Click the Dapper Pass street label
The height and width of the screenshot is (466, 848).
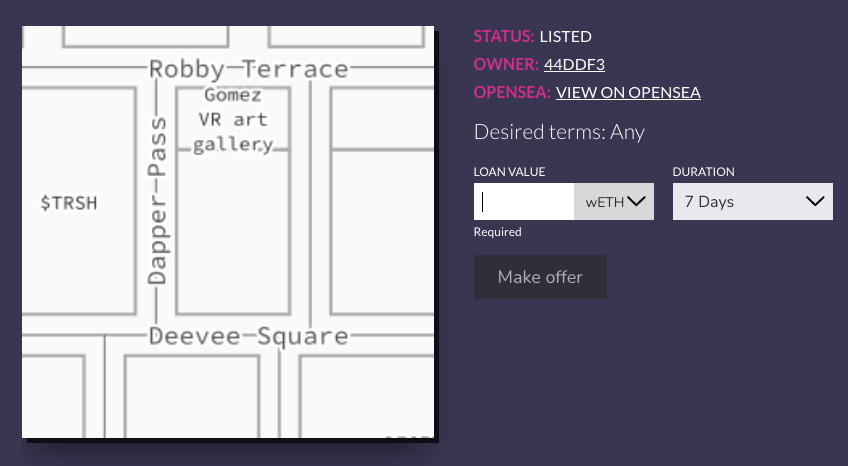(157, 200)
